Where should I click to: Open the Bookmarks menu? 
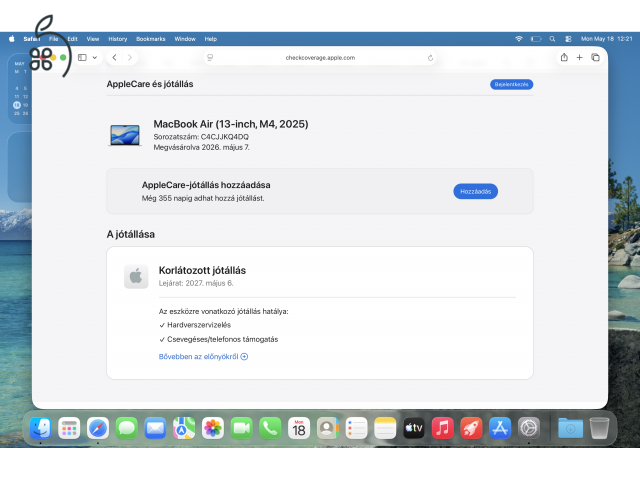tap(151, 39)
